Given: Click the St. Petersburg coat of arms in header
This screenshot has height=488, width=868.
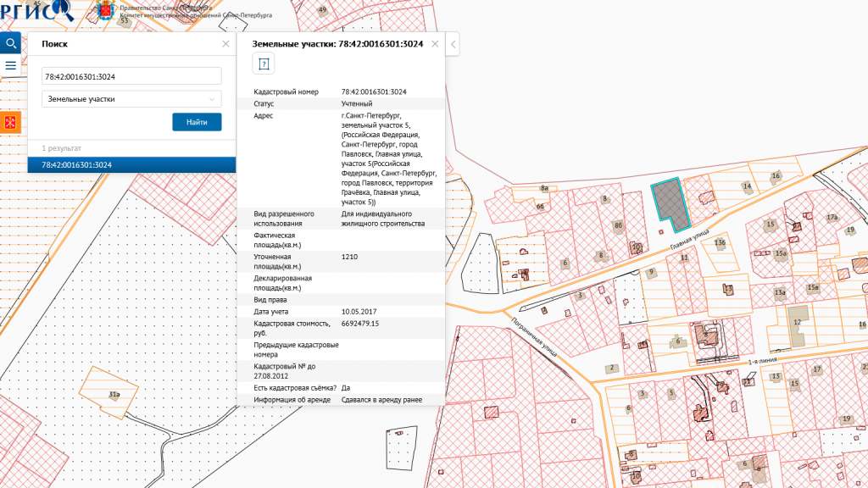Looking at the screenshot, I should [x=105, y=11].
